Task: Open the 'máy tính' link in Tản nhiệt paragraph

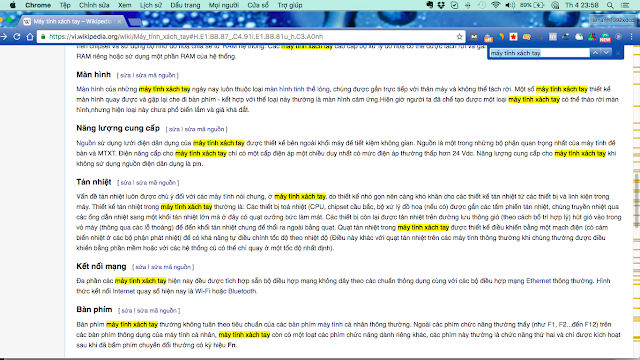Action: 222,197
